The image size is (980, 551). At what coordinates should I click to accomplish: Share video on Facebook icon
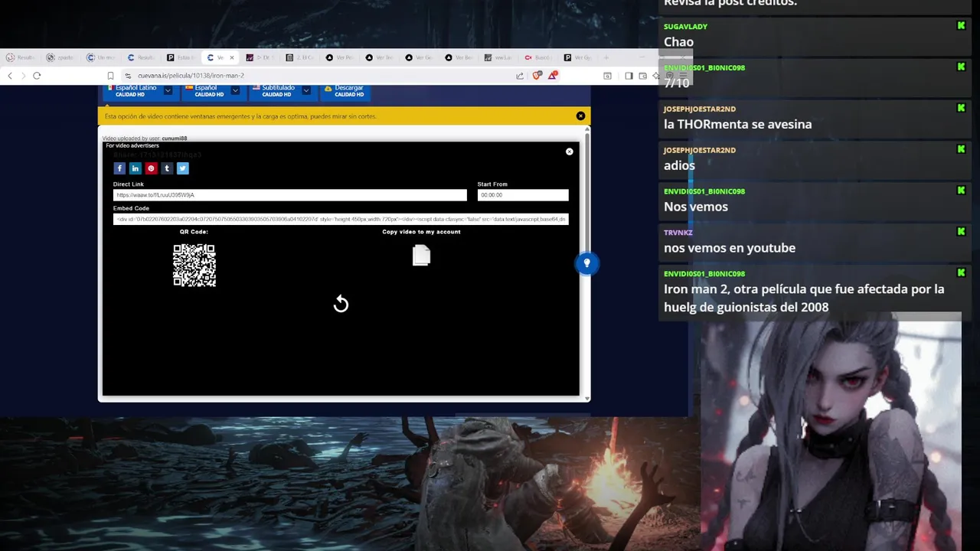[119, 168]
